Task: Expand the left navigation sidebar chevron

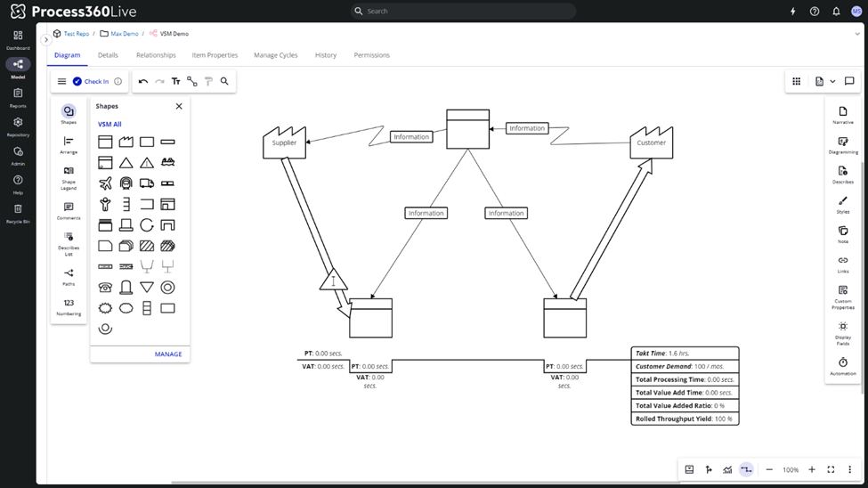Action: click(x=46, y=39)
